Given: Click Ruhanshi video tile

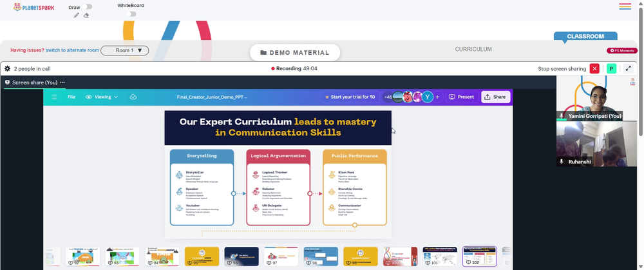Looking at the screenshot, I should (x=596, y=144).
